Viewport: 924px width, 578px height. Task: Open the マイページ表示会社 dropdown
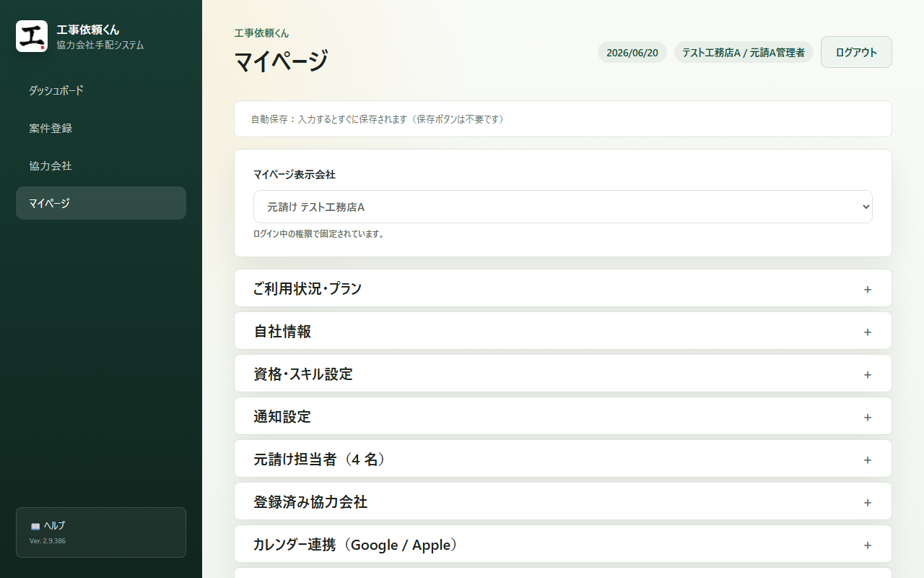click(563, 207)
